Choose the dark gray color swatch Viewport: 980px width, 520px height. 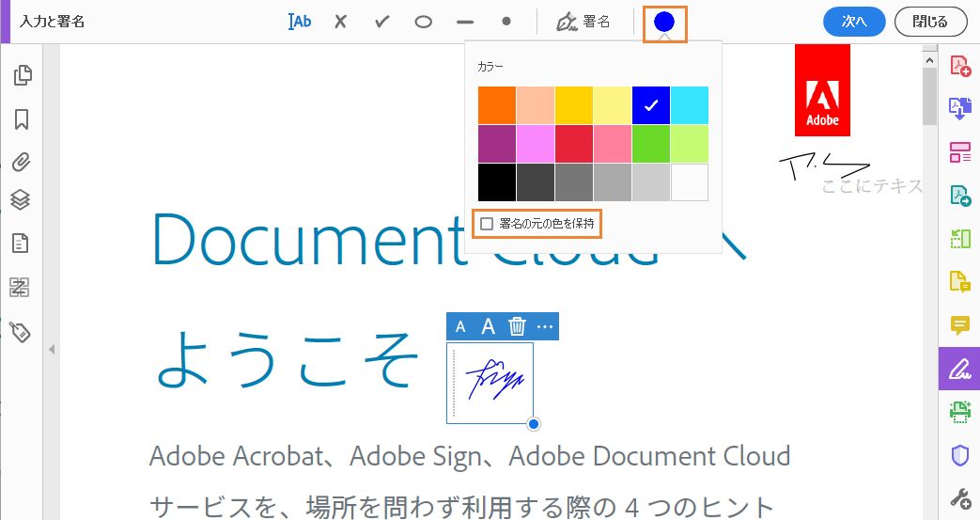click(x=536, y=182)
